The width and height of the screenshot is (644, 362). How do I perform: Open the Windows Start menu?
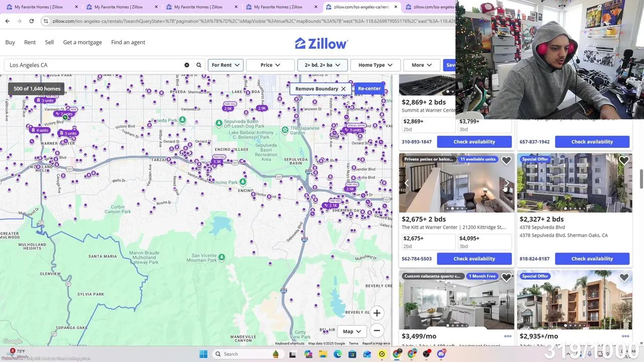click(203, 354)
